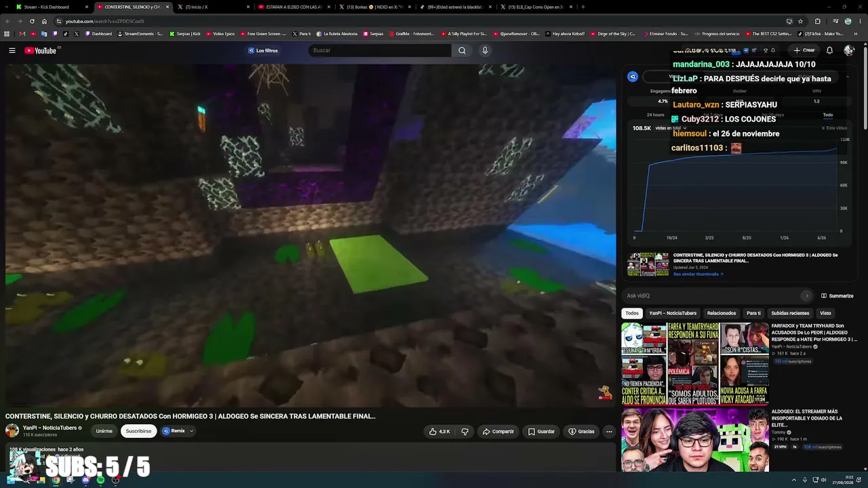
Task: Open a new browser tab
Action: 583,7
